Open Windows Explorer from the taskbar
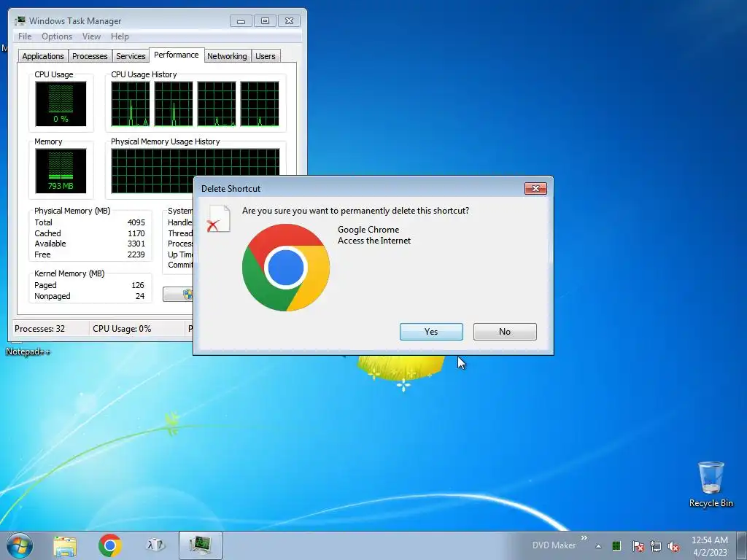 point(65,545)
